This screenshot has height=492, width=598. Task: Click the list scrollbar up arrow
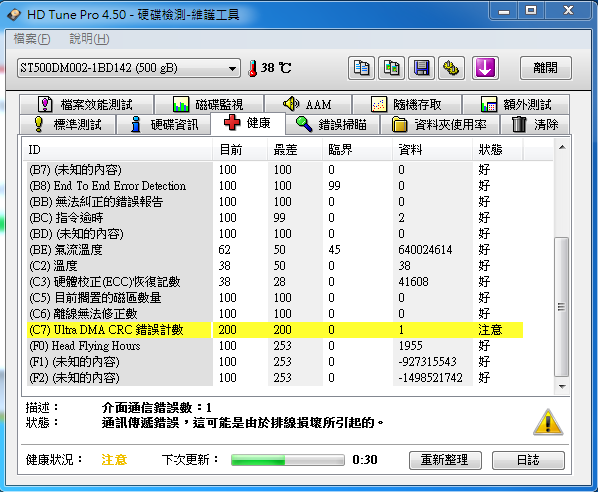coord(562,148)
